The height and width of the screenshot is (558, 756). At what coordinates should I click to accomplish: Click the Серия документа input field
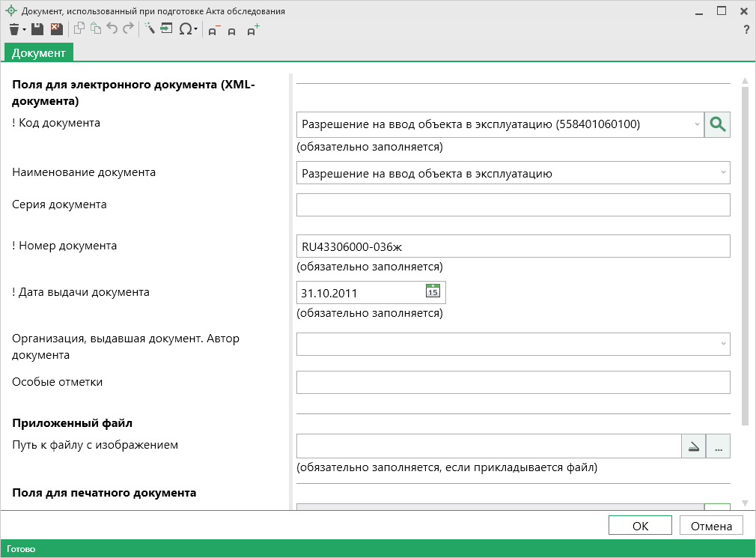[x=513, y=204]
